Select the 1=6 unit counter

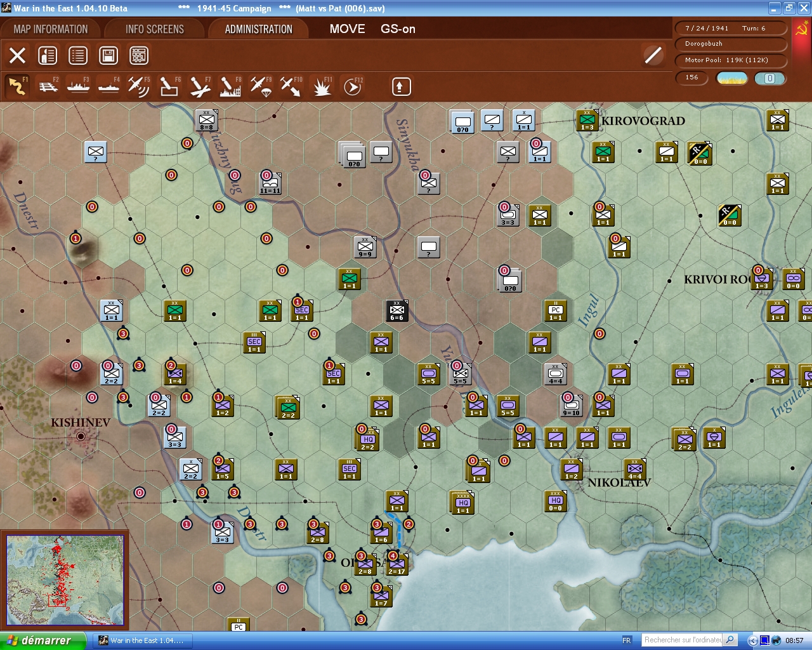click(381, 533)
